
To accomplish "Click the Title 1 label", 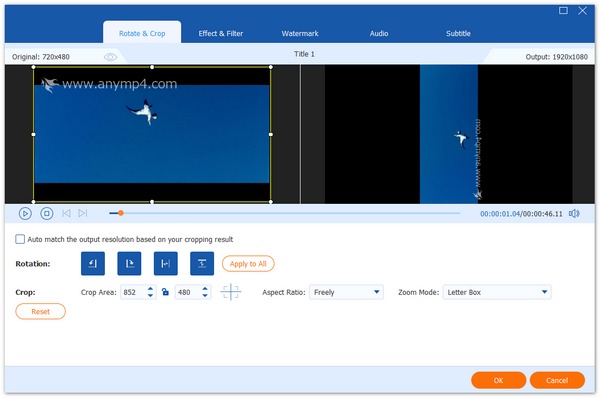I will 304,54.
